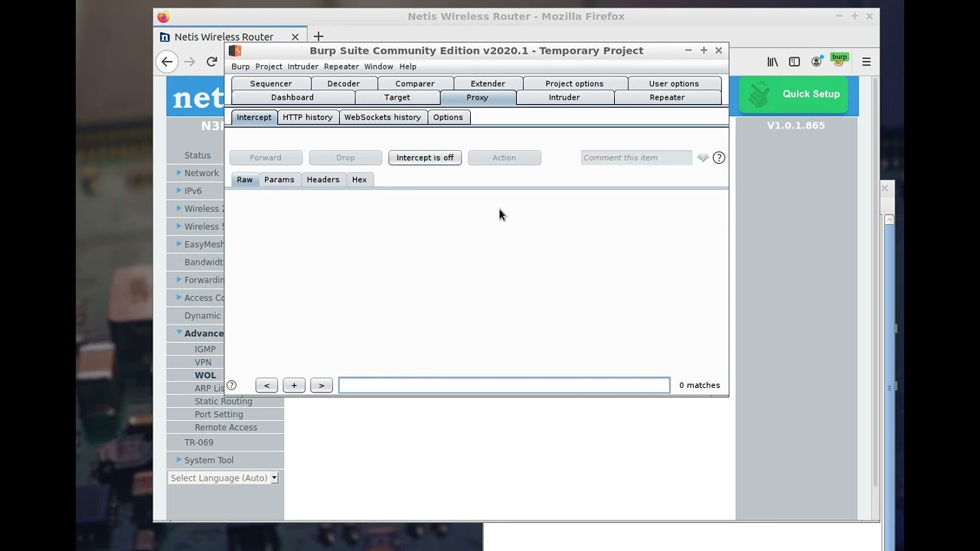Open the Repeater menu in menu bar
The image size is (980, 551).
pyautogui.click(x=341, y=67)
